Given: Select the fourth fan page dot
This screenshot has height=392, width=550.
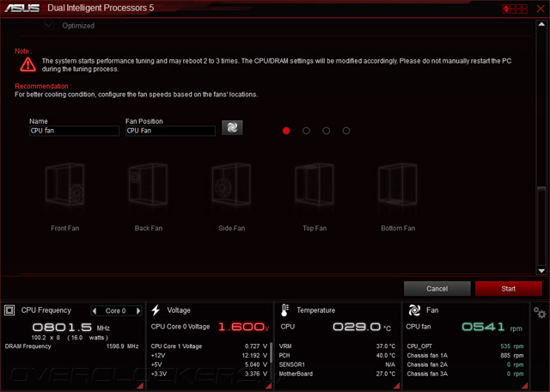Looking at the screenshot, I should pyautogui.click(x=346, y=131).
